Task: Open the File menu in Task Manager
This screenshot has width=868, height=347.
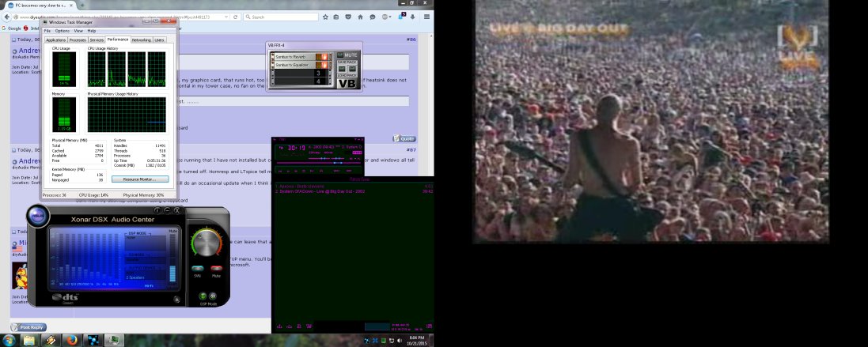Action: 47,31
